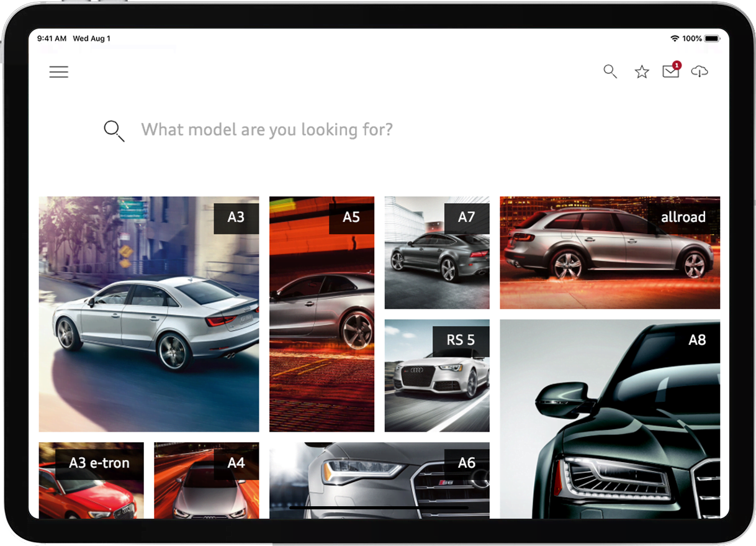Screen dimensions: 756x546
Task: Open the hamburger menu
Action: [59, 72]
